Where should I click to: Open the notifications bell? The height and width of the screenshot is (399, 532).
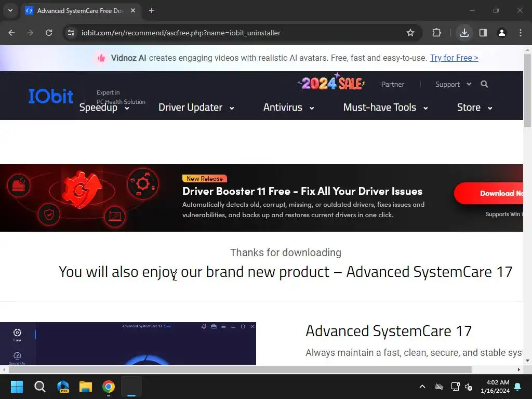tap(518, 387)
